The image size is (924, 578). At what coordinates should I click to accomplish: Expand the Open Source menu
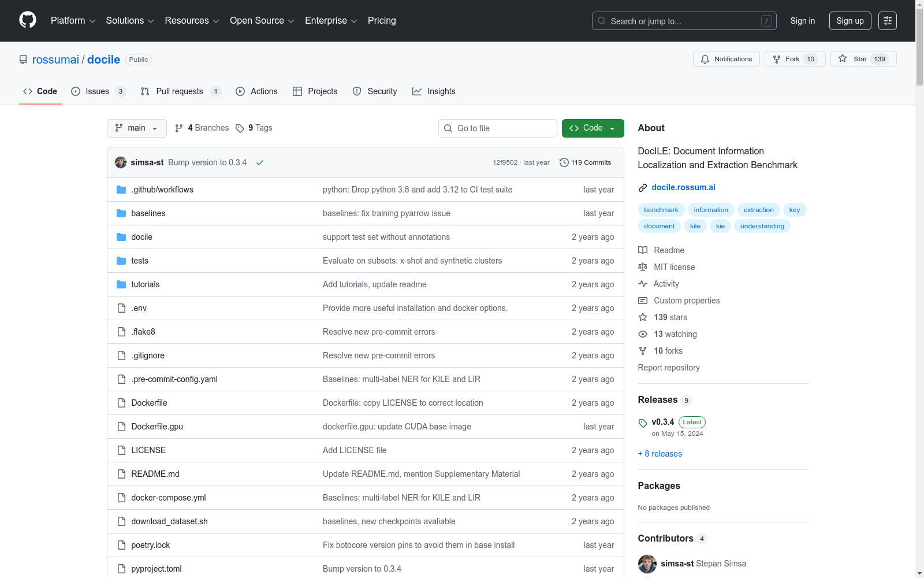point(262,21)
